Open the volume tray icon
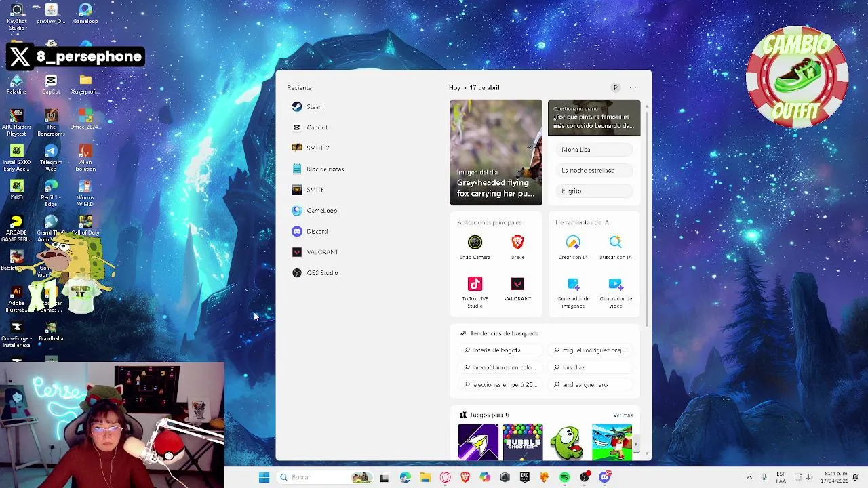The height and width of the screenshot is (488, 868). pos(808,477)
